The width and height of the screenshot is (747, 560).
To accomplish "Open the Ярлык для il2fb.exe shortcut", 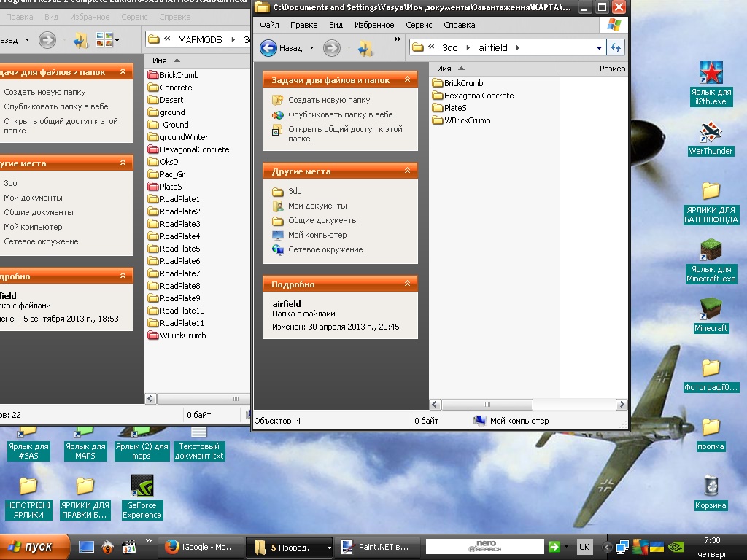I will pyautogui.click(x=711, y=73).
